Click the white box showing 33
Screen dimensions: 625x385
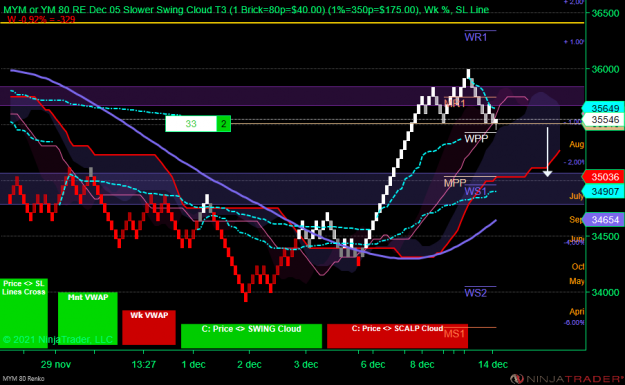tap(191, 124)
